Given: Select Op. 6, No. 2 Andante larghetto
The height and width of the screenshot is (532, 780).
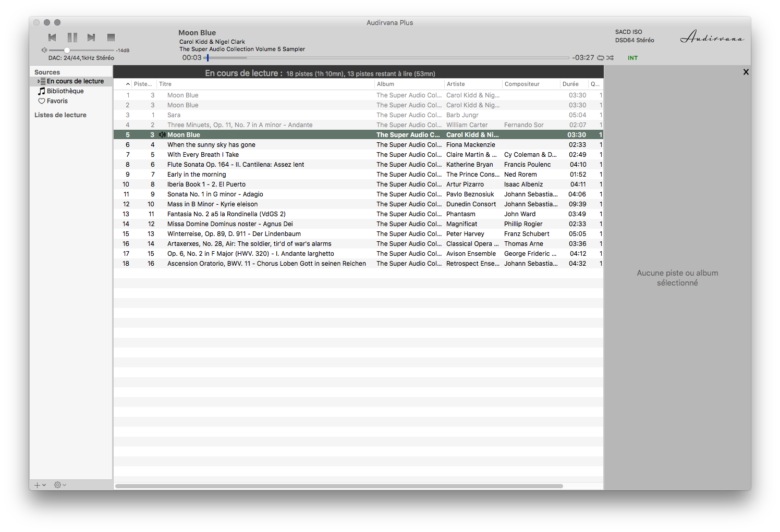Looking at the screenshot, I should 358,254.
